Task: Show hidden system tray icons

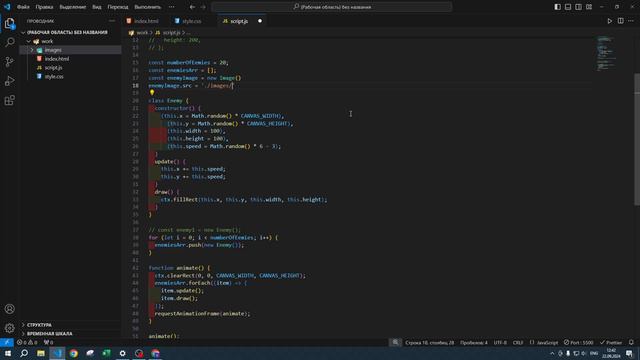Action: coord(552,353)
